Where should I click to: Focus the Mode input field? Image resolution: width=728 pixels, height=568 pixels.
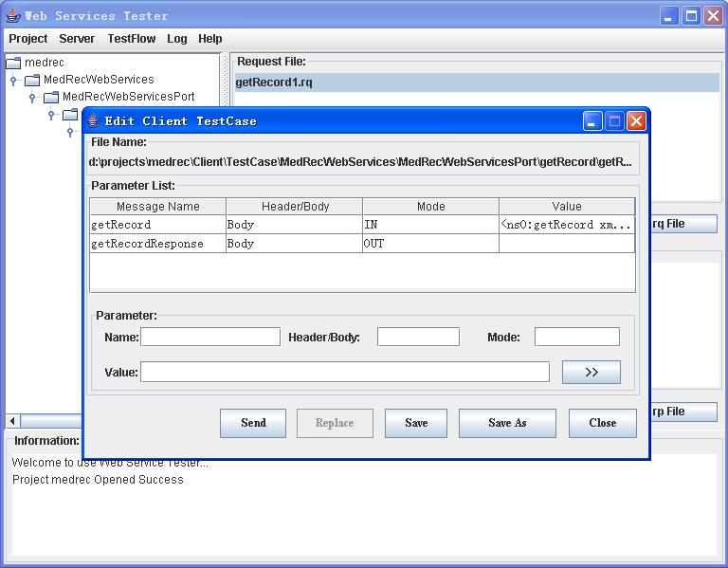[577, 337]
